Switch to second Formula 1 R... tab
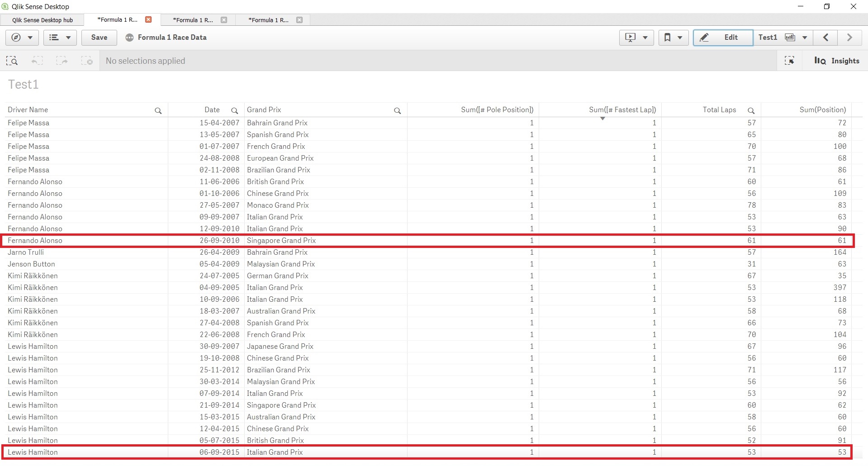 (x=193, y=20)
